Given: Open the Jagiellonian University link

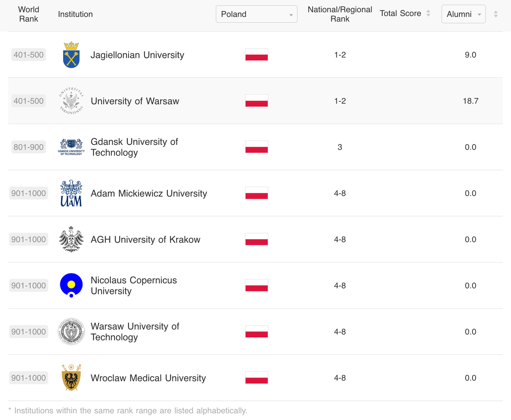Looking at the screenshot, I should click(137, 55).
